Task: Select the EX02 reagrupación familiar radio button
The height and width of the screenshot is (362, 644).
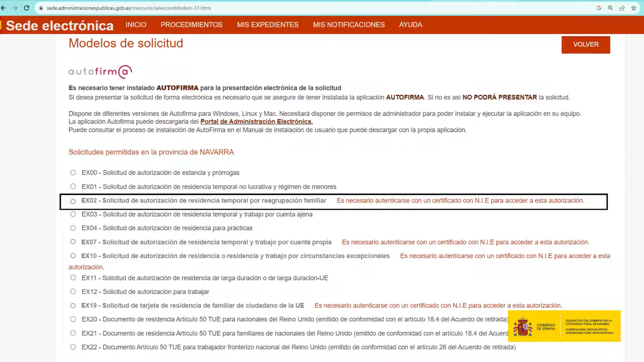Action: point(73,201)
